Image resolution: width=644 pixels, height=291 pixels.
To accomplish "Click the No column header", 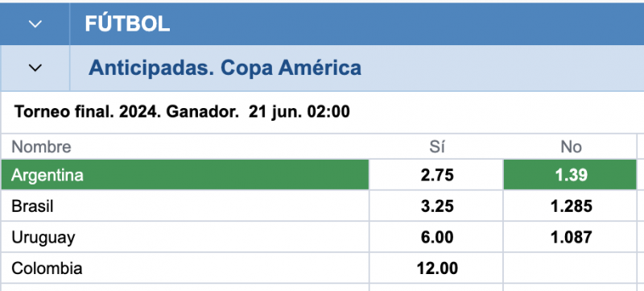I will tap(571, 147).
